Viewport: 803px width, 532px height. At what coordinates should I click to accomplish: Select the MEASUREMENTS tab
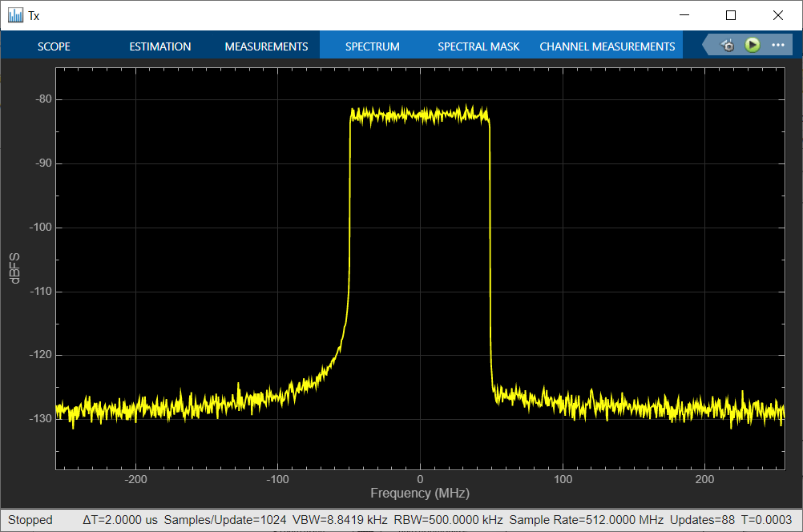click(266, 46)
